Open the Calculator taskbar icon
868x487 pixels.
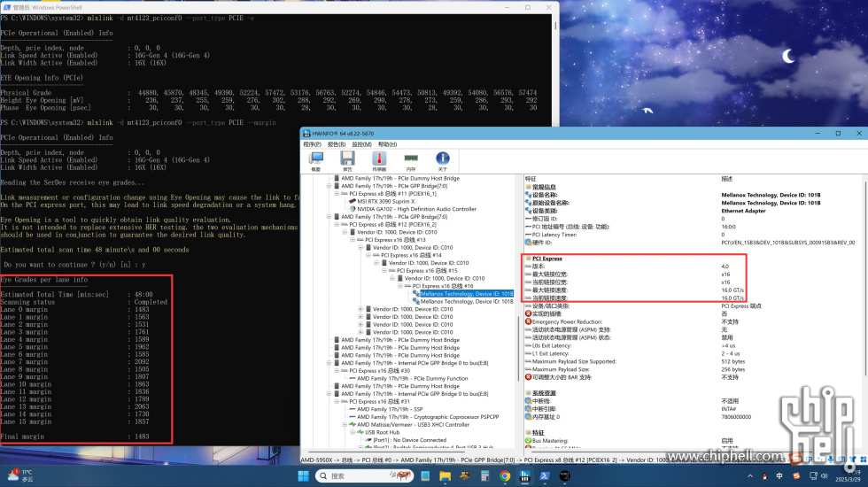(x=485, y=476)
